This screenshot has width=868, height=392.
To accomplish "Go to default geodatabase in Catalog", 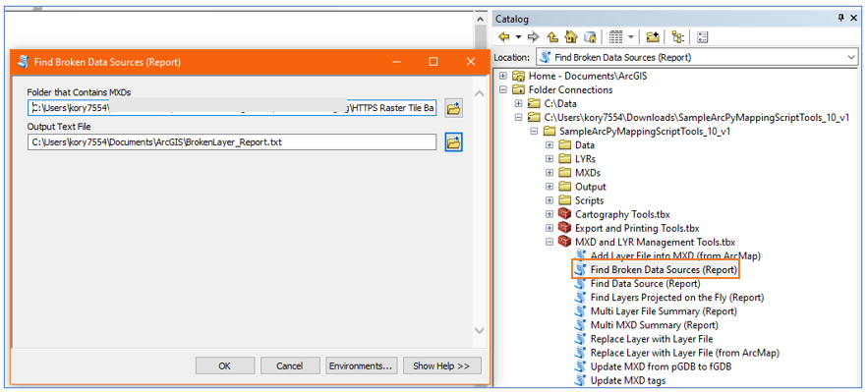I will [590, 37].
